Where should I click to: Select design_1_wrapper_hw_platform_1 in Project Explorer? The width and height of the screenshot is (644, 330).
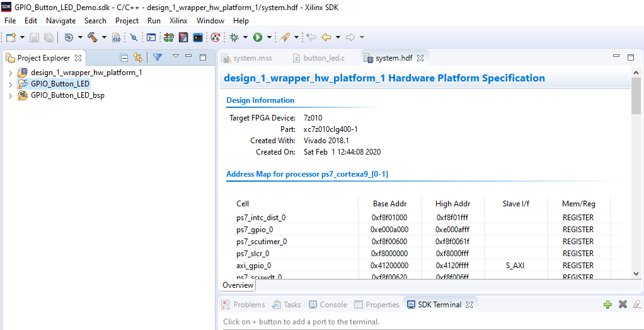pyautogui.click(x=87, y=73)
